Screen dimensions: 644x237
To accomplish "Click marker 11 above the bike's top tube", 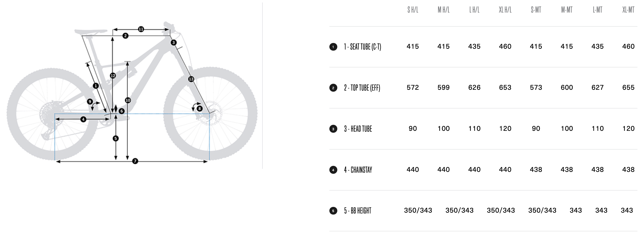I will coord(141,29).
